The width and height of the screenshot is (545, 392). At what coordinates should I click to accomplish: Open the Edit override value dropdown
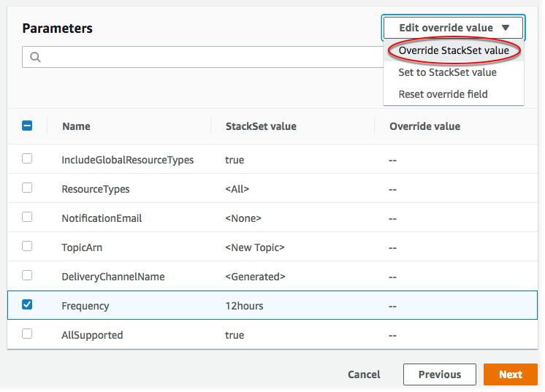click(x=453, y=28)
